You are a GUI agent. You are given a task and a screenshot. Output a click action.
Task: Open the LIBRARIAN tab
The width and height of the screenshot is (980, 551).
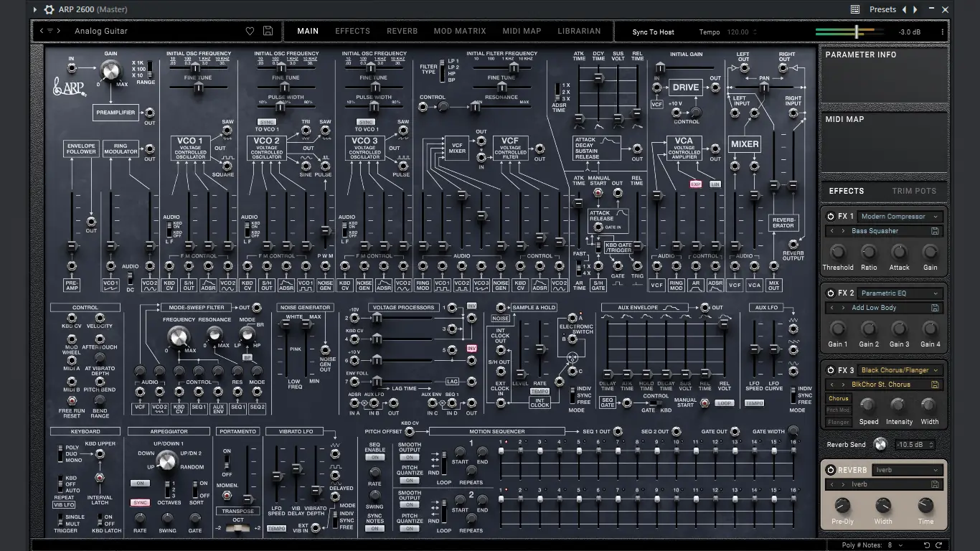579,31
